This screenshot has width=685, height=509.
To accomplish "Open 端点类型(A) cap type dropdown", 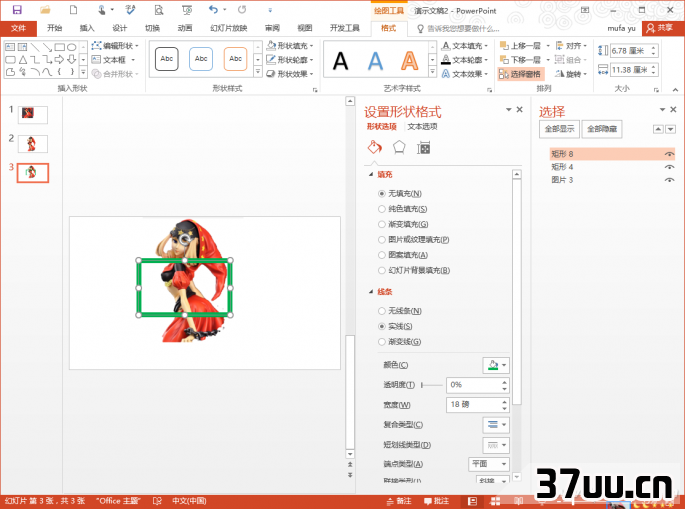I will [x=489, y=464].
